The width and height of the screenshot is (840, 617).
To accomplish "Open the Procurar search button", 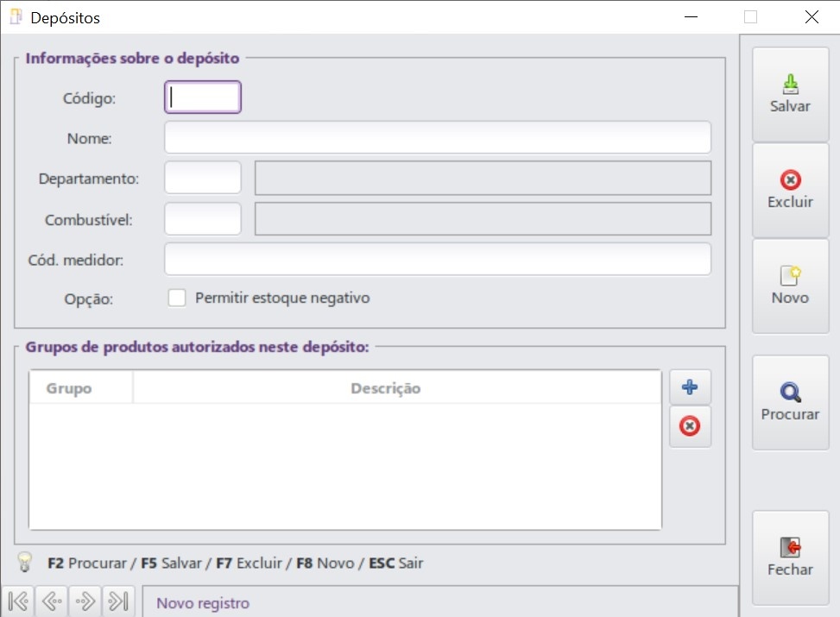I will click(790, 402).
